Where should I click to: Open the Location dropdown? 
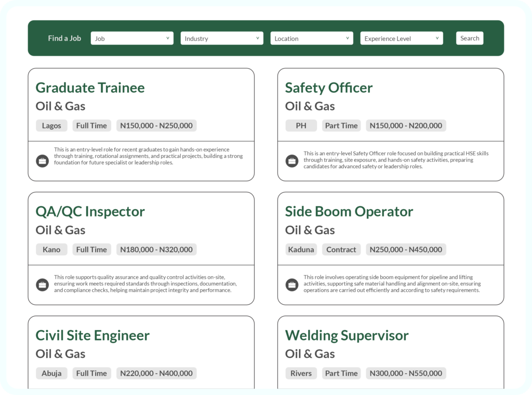(x=312, y=38)
